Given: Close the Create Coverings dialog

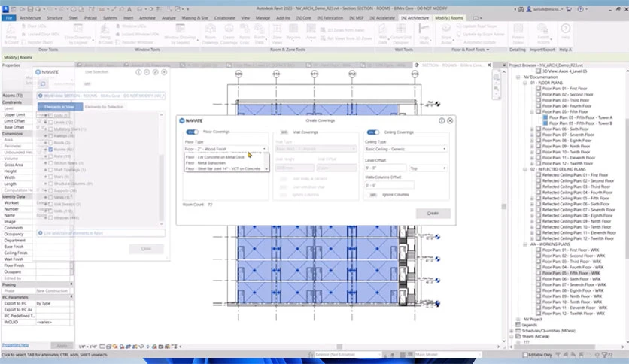Looking at the screenshot, I should (450, 120).
